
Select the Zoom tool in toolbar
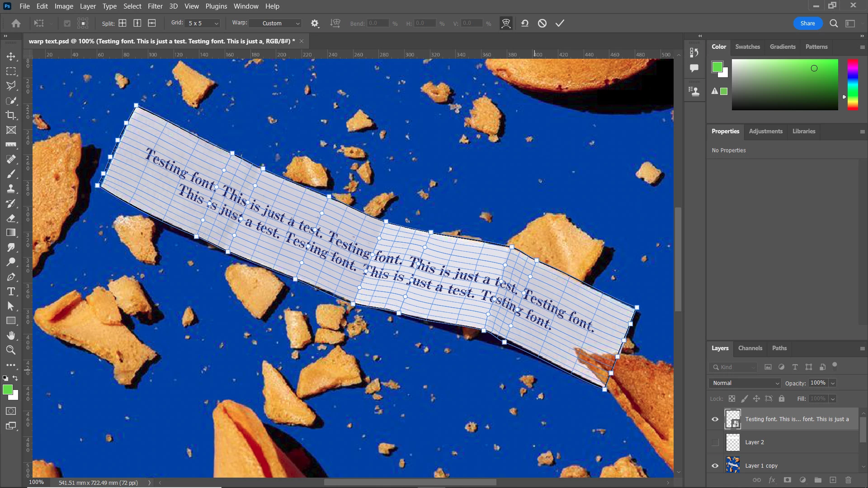[x=11, y=350]
